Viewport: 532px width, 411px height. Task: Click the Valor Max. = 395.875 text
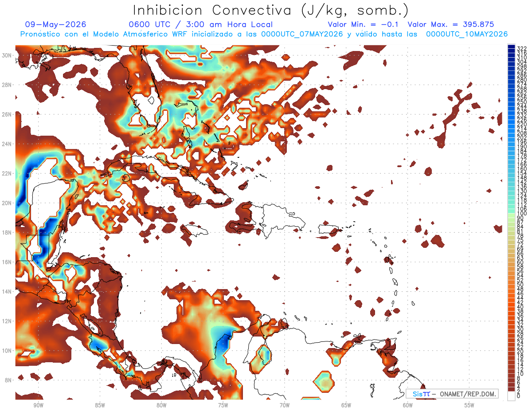450,24
